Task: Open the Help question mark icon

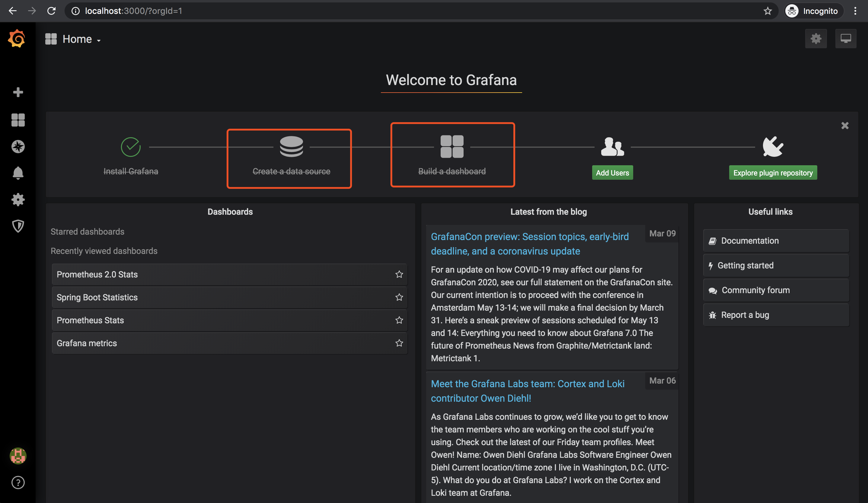Action: (18, 482)
